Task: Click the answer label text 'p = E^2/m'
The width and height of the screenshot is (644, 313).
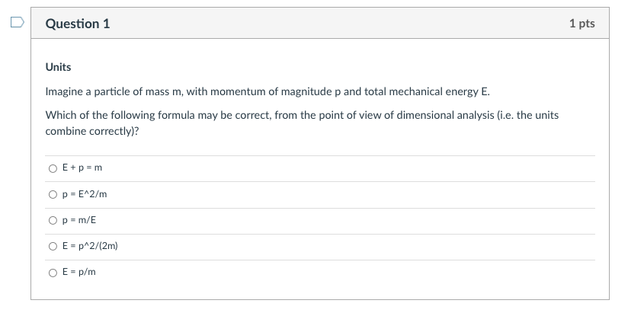Action: tap(85, 194)
